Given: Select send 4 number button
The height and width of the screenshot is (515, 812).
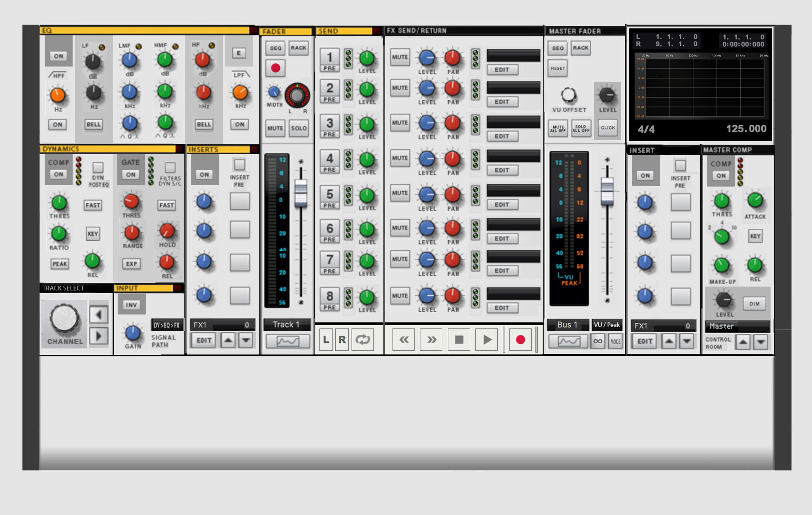Looking at the screenshot, I should [x=330, y=158].
